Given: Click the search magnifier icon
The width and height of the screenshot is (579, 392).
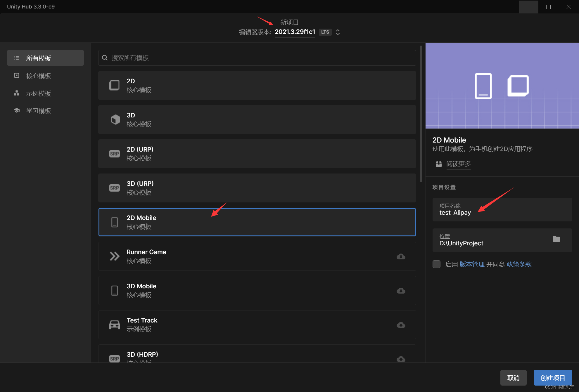Looking at the screenshot, I should click(x=105, y=58).
